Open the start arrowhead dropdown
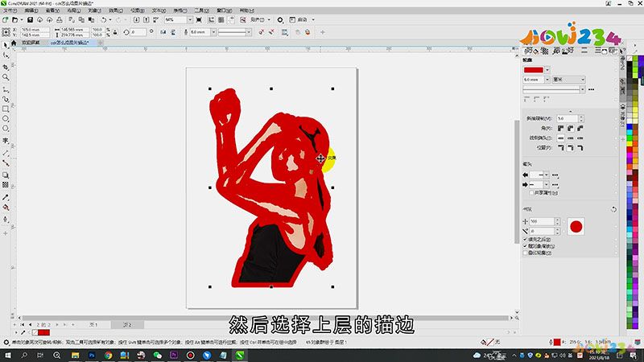This screenshot has height=362, width=644. click(x=547, y=175)
